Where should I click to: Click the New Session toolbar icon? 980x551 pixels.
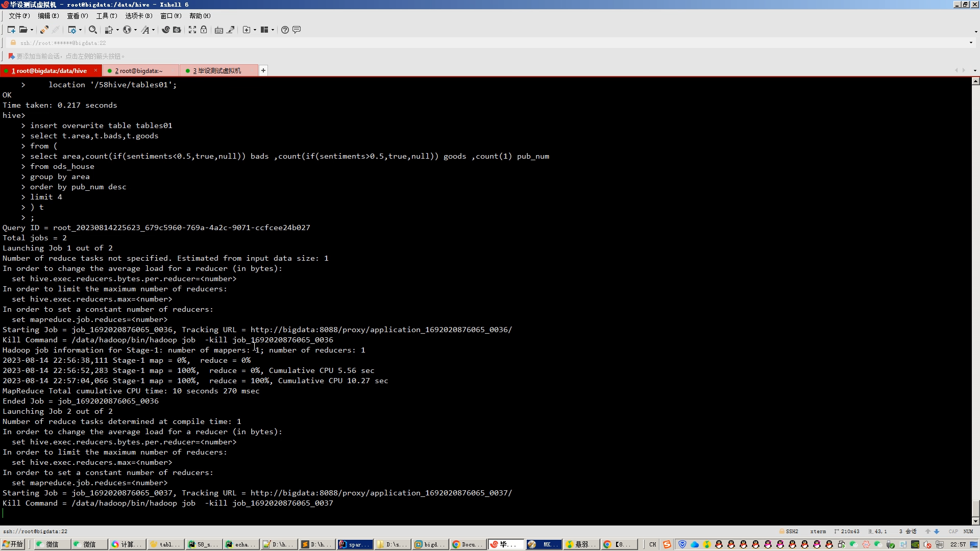click(x=11, y=30)
